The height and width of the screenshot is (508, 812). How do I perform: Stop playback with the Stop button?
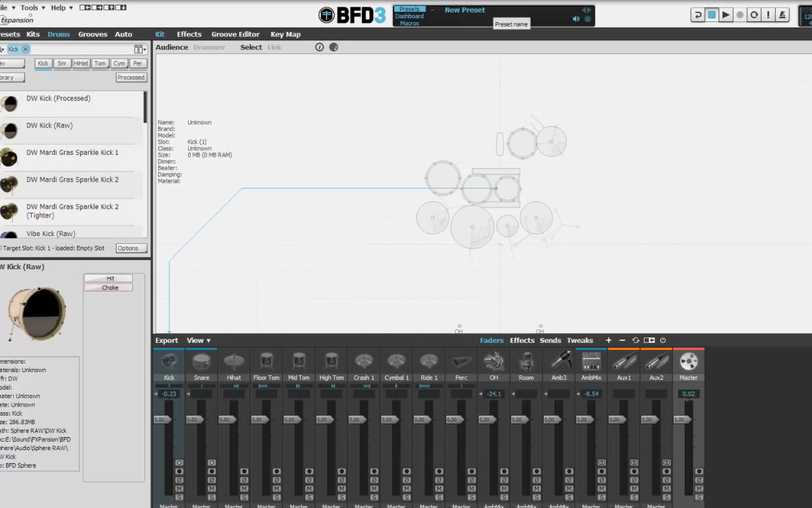pyautogui.click(x=712, y=15)
